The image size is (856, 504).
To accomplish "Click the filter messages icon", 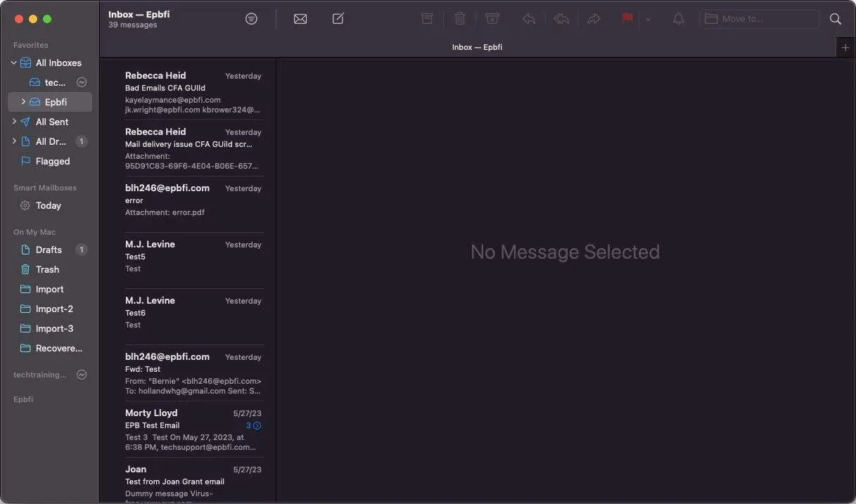I will pyautogui.click(x=251, y=19).
